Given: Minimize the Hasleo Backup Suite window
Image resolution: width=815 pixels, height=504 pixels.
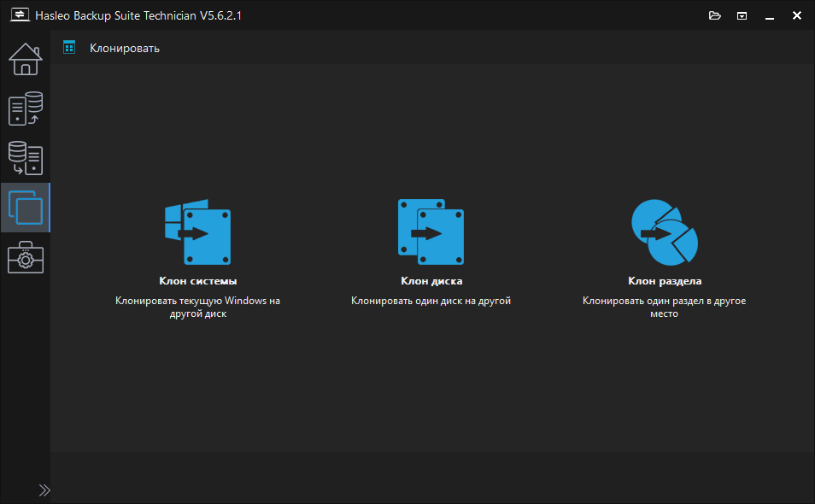Looking at the screenshot, I should tap(770, 15).
